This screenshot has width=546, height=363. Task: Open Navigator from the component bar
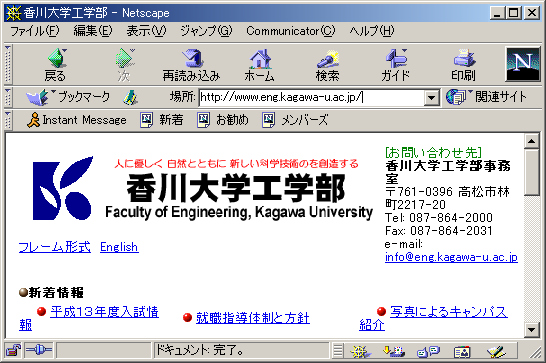[x=360, y=351]
